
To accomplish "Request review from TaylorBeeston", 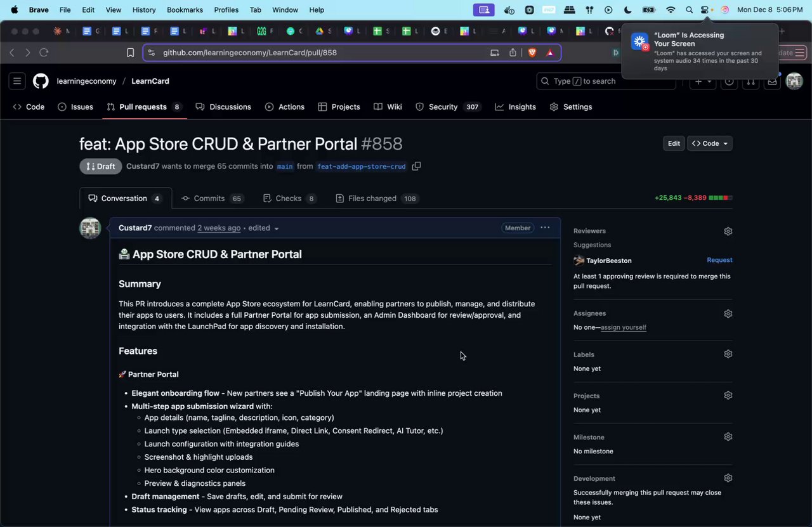I will (719, 260).
